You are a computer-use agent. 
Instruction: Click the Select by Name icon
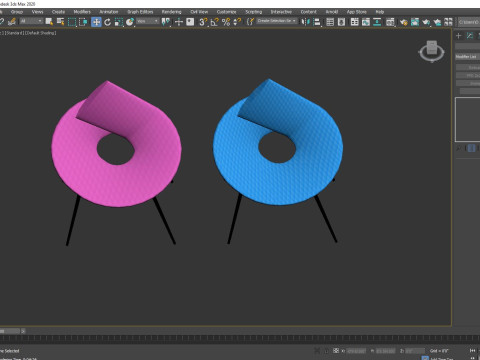click(x=60, y=22)
